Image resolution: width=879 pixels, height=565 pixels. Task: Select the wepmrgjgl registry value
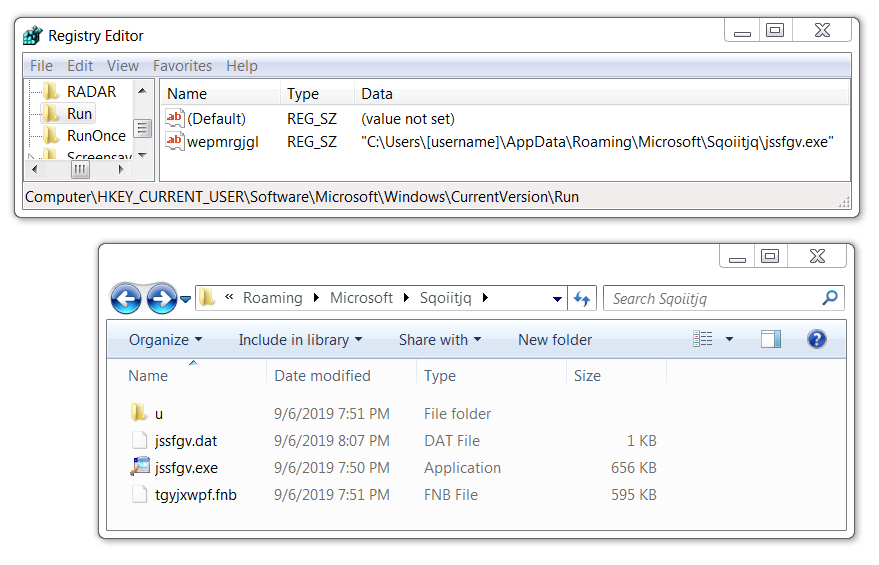pyautogui.click(x=223, y=142)
